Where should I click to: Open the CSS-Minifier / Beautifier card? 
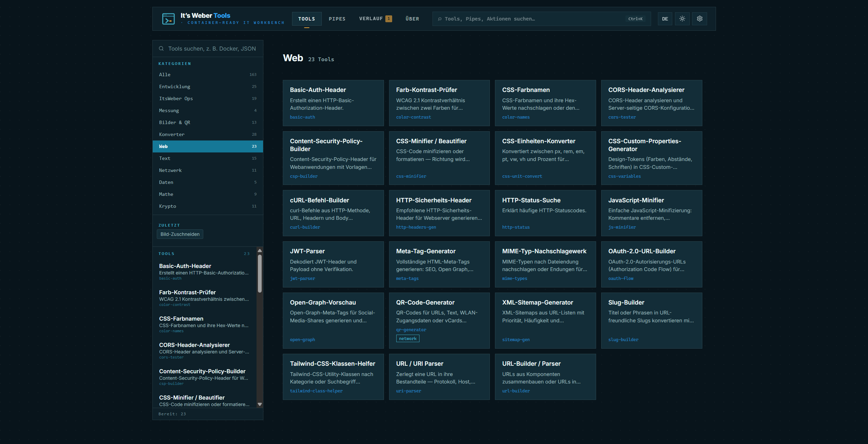click(x=439, y=158)
